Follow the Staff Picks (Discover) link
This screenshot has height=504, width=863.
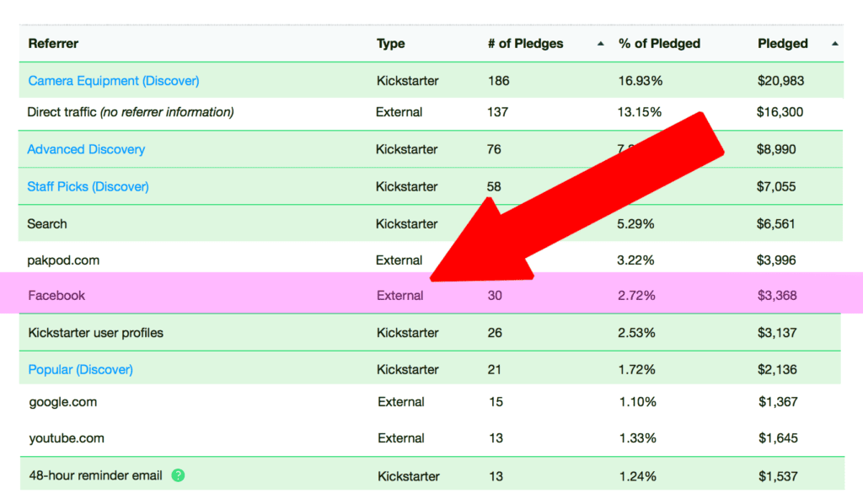(88, 186)
